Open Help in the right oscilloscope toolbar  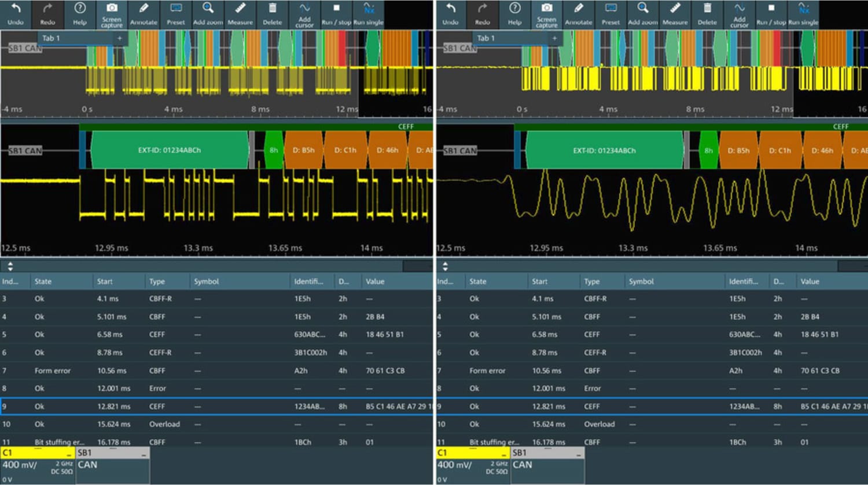(x=515, y=14)
